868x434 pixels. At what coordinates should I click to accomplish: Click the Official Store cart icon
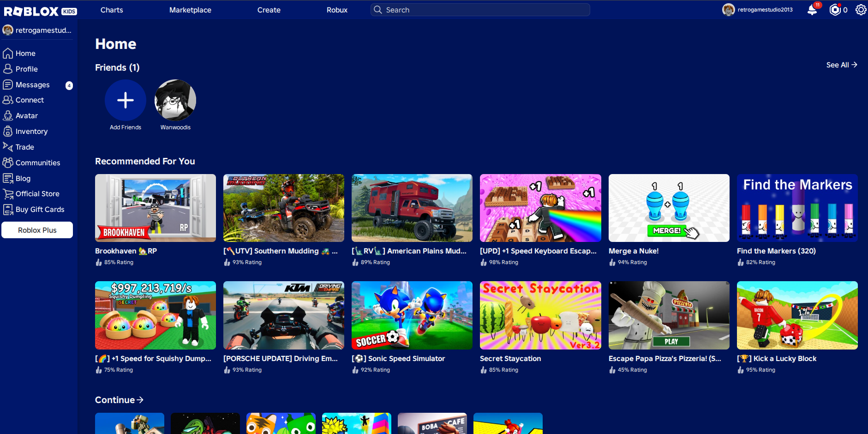coord(8,194)
